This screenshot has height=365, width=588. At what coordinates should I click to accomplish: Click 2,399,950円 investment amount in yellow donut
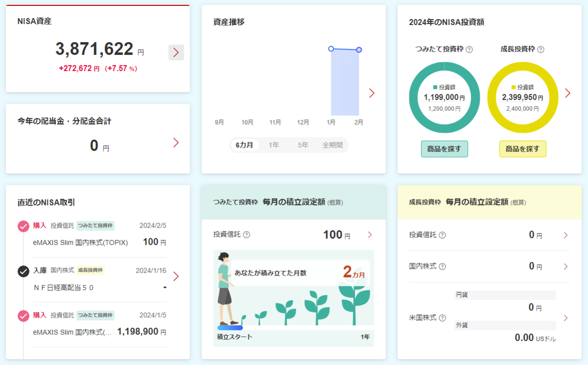(x=523, y=98)
